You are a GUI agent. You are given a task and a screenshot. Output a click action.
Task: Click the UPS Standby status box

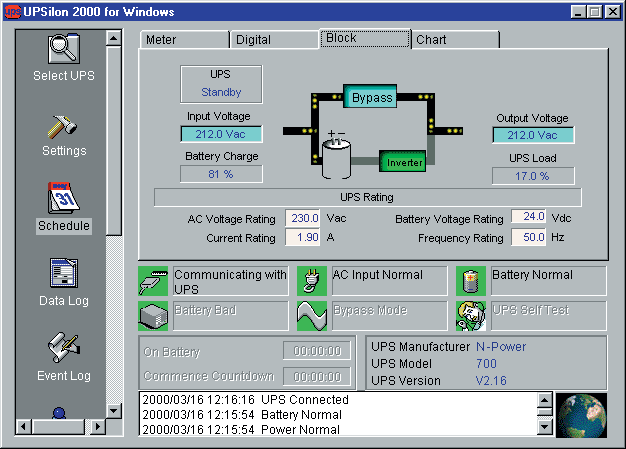point(221,84)
